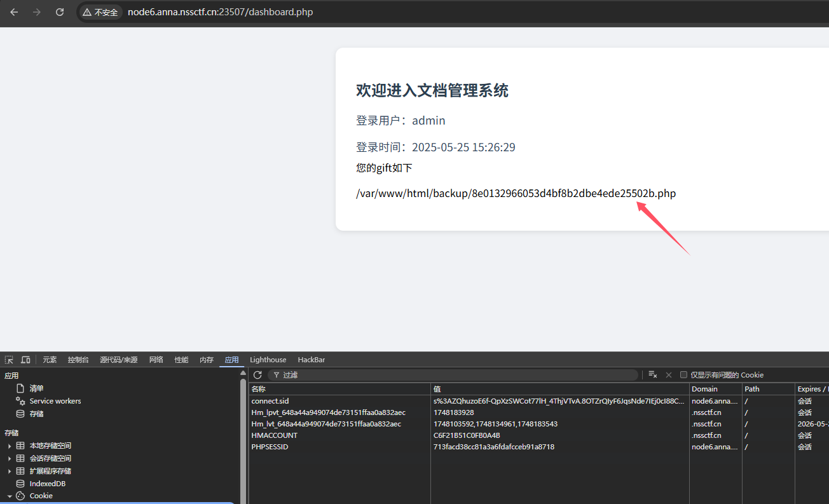
Task: Expand the 本地存储空间 tree node
Action: [x=10, y=446]
